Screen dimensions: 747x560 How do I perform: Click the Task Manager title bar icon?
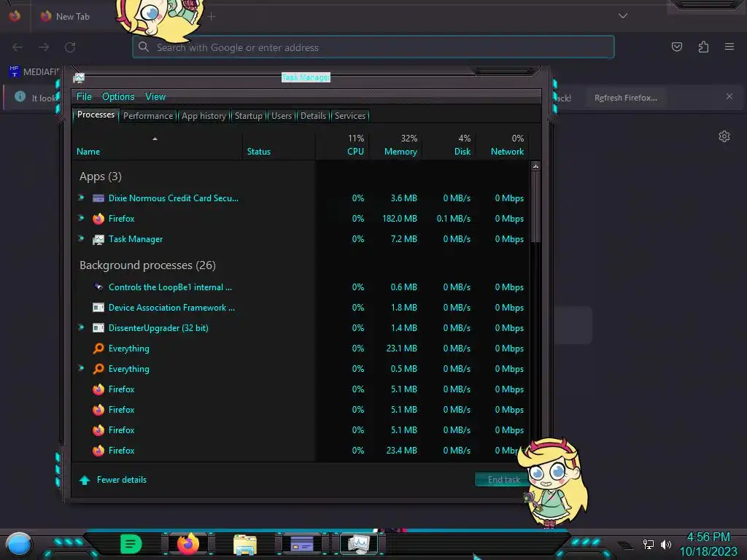(79, 78)
